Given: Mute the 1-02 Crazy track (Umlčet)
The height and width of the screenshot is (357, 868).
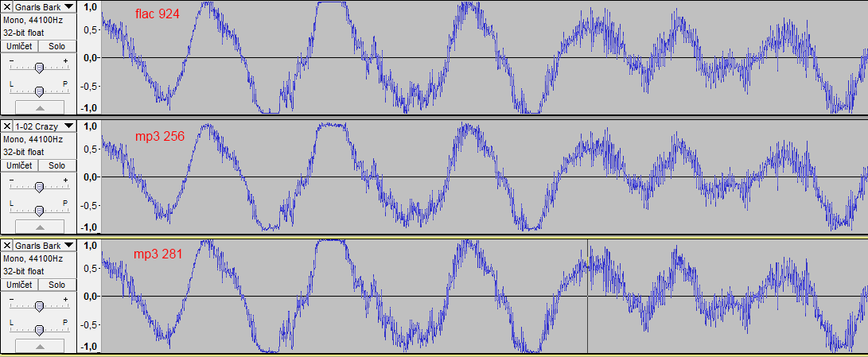Looking at the screenshot, I should (x=19, y=165).
